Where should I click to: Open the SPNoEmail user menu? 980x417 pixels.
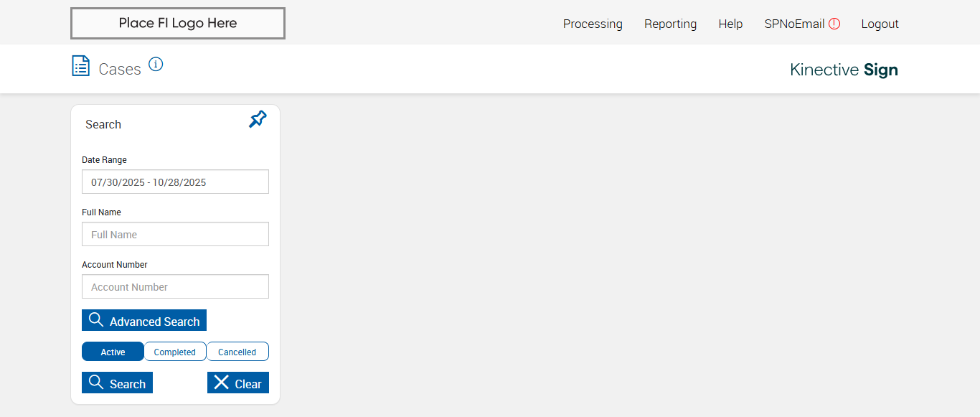tap(794, 24)
